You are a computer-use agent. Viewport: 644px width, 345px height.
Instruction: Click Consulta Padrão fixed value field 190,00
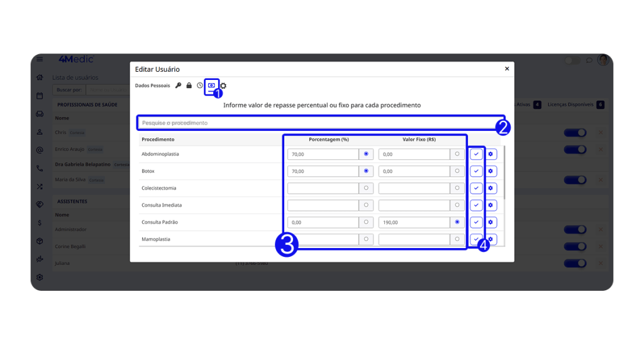414,222
